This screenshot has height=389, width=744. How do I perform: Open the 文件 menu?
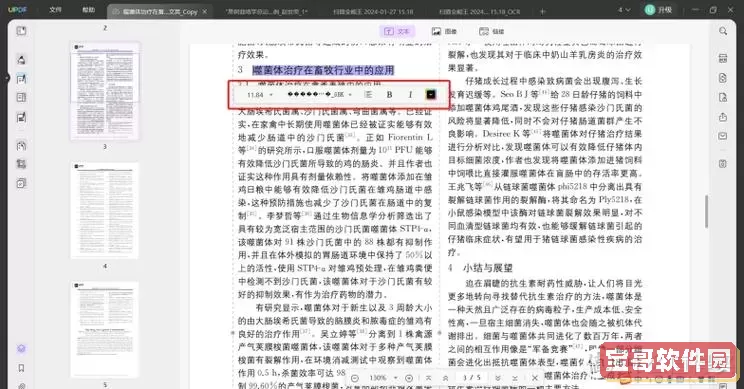point(55,9)
